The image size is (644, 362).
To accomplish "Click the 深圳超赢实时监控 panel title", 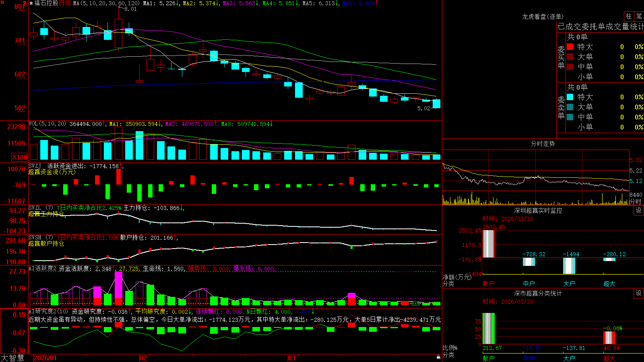I will [x=538, y=210].
